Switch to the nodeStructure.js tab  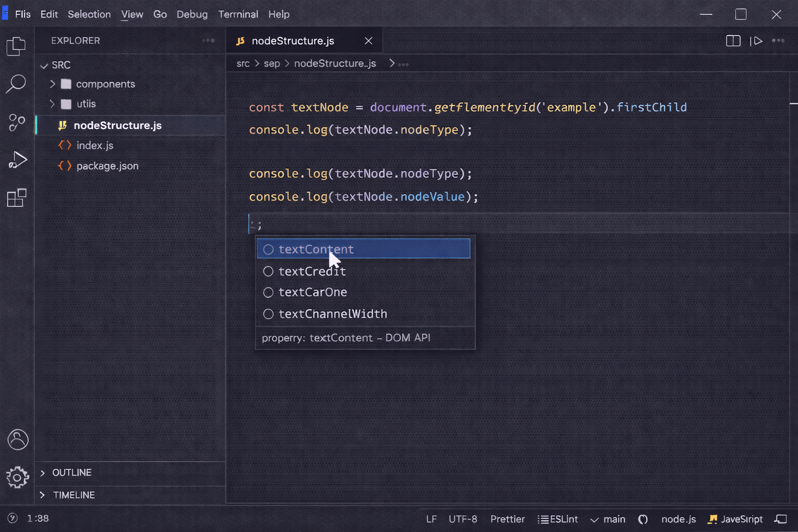(x=292, y=41)
